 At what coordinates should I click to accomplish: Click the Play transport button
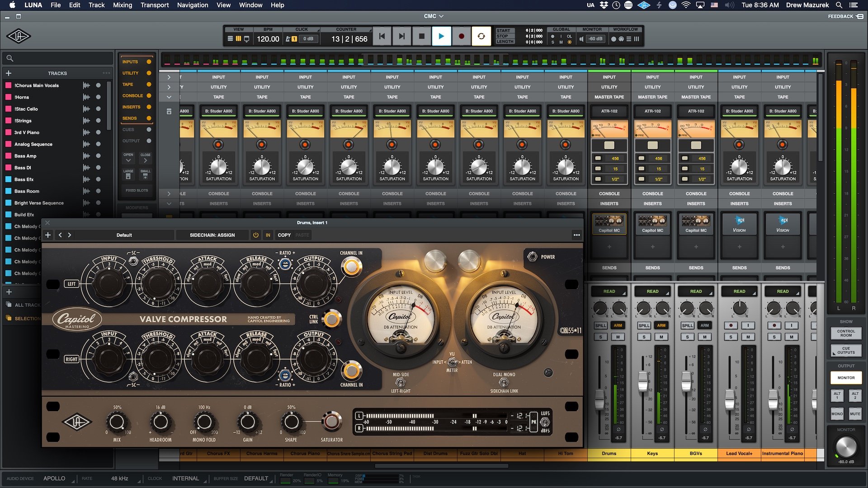pyautogui.click(x=441, y=36)
